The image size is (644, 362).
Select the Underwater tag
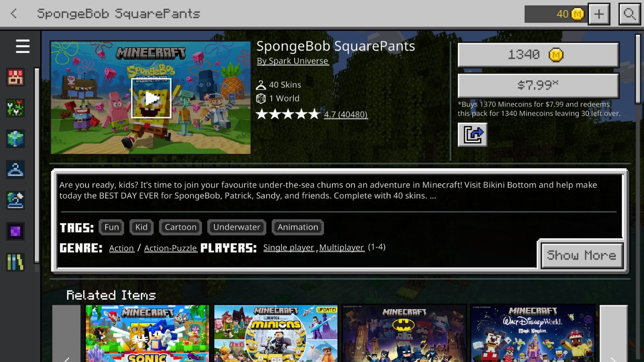236,227
